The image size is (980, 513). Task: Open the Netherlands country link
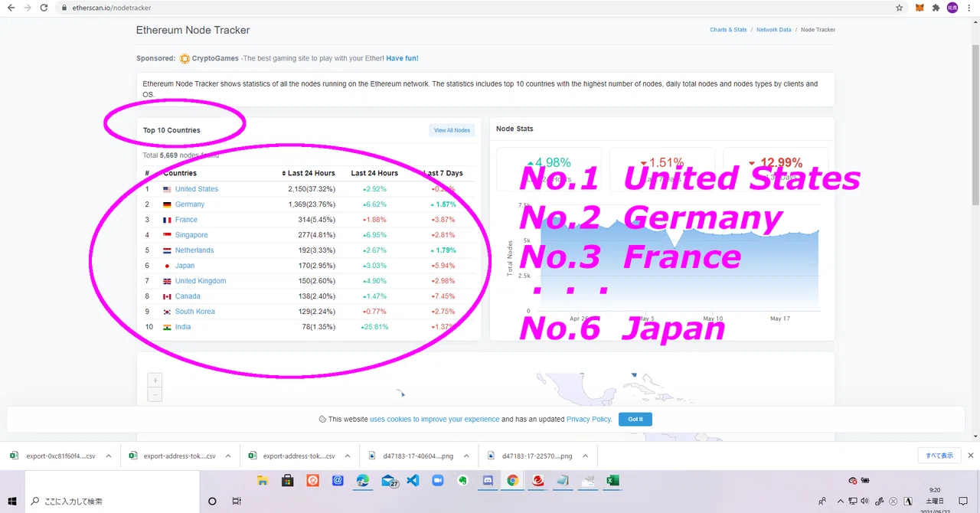[x=194, y=250]
